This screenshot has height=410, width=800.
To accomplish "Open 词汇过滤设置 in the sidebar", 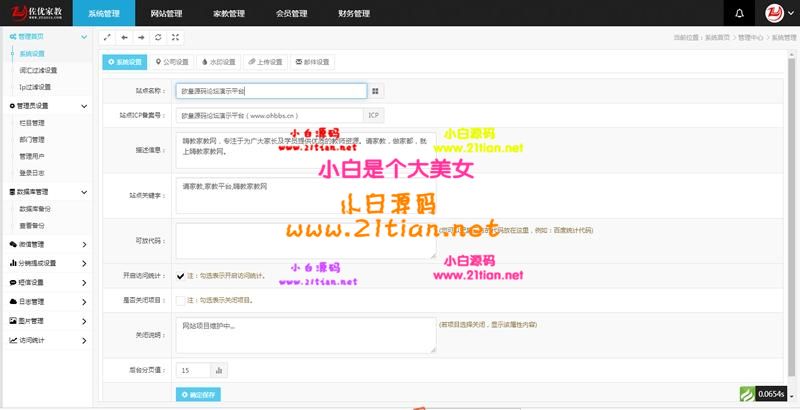I will point(38,71).
